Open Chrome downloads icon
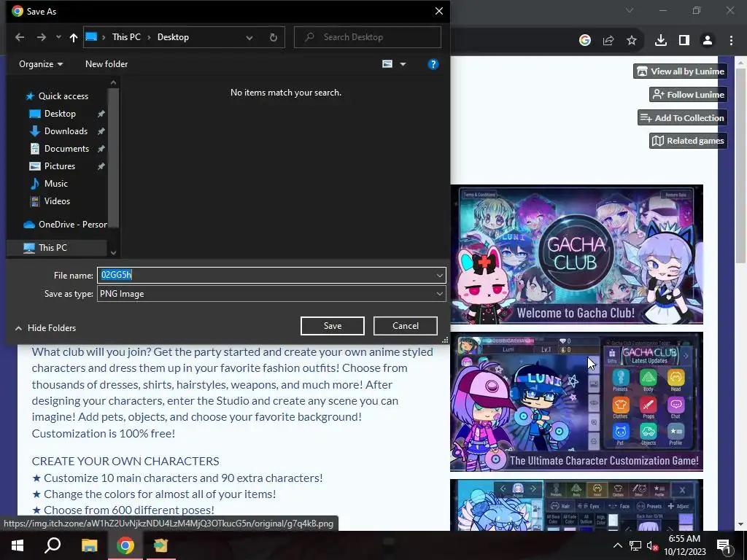The image size is (747, 560). 661,41
